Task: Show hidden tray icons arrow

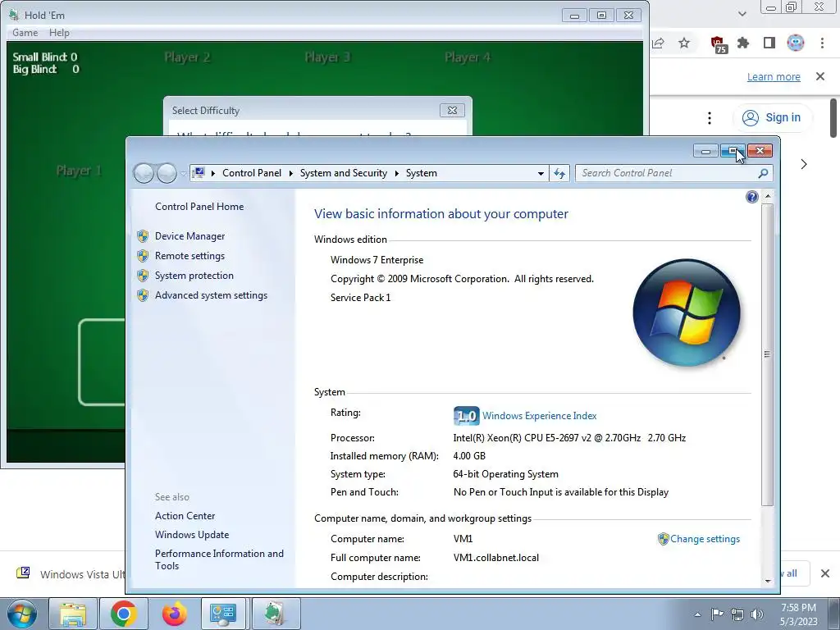Action: (x=697, y=614)
